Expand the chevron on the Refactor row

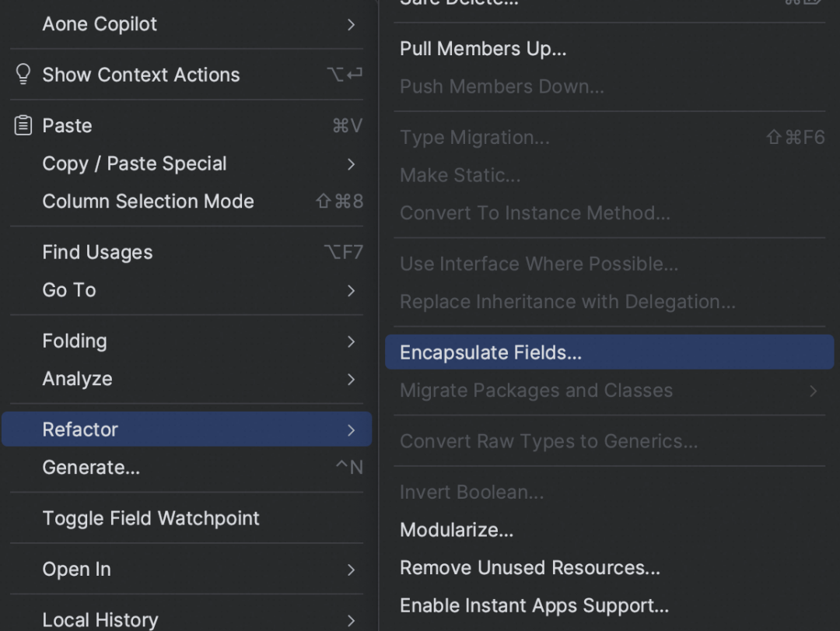pyautogui.click(x=351, y=430)
